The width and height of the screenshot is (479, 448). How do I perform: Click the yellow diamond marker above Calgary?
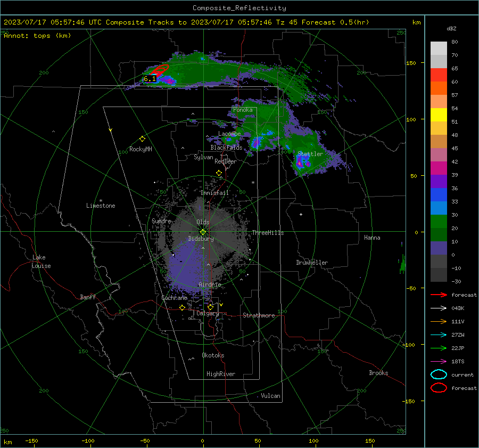[210, 307]
